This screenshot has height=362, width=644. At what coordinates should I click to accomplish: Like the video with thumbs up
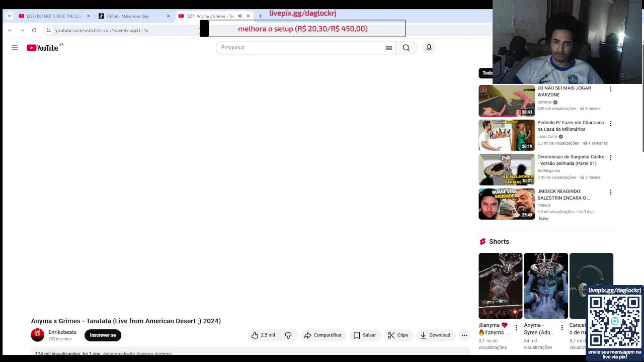(x=263, y=335)
